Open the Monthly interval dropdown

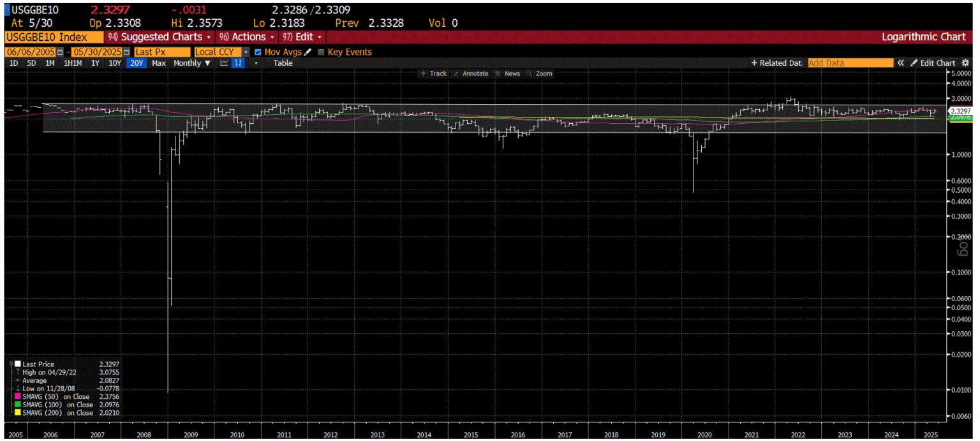pos(192,63)
